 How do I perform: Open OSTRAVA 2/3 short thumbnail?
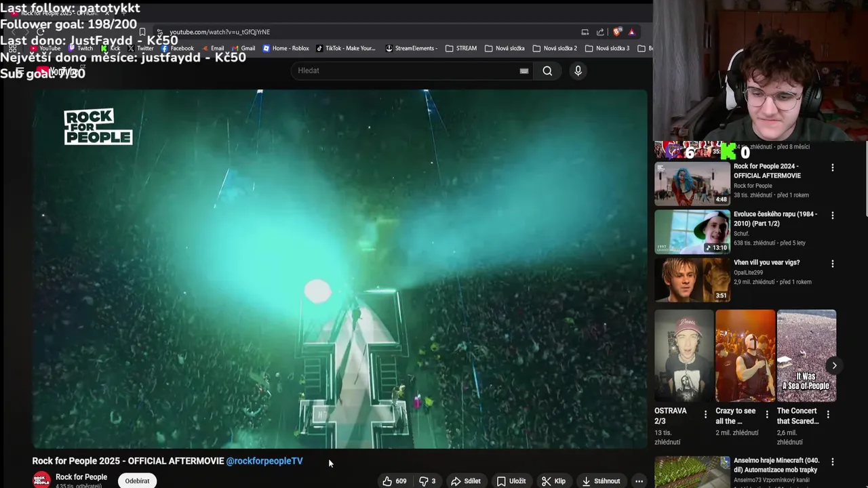tap(684, 356)
